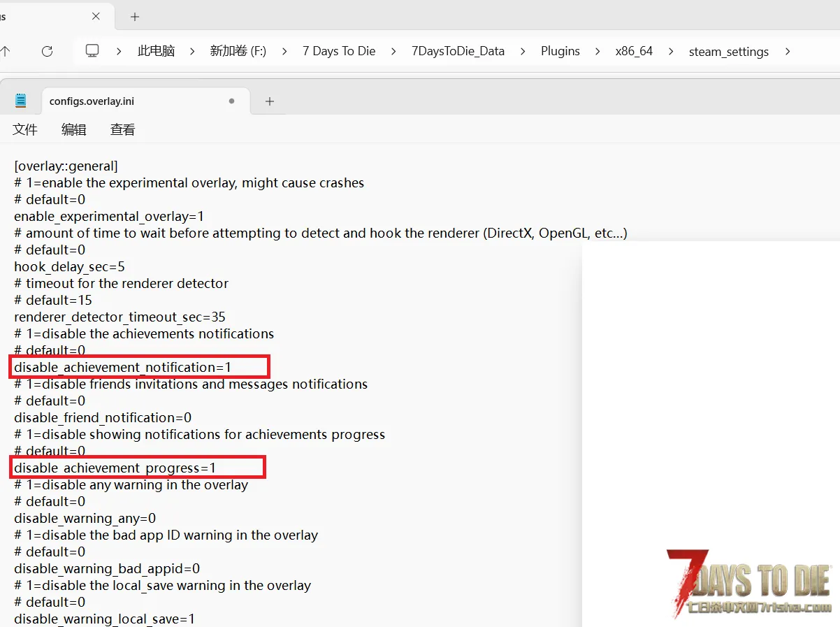Go up one folder with up arrow
Screen dimensions: 840x627
point(6,51)
